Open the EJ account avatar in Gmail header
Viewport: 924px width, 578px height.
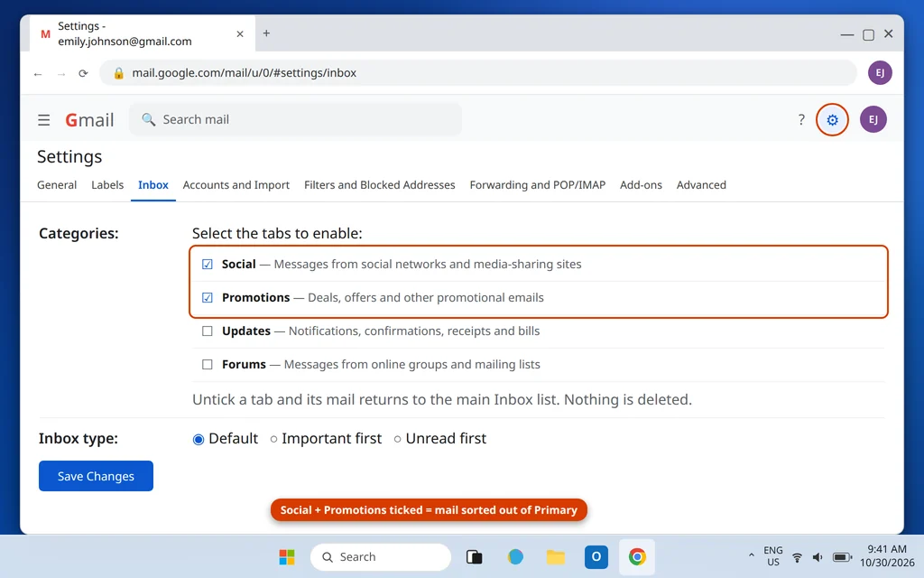tap(873, 120)
